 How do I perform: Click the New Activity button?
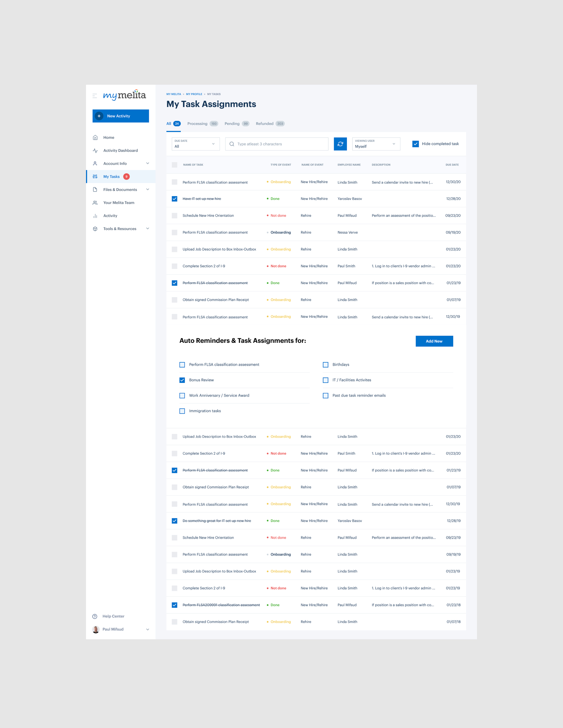pyautogui.click(x=121, y=116)
